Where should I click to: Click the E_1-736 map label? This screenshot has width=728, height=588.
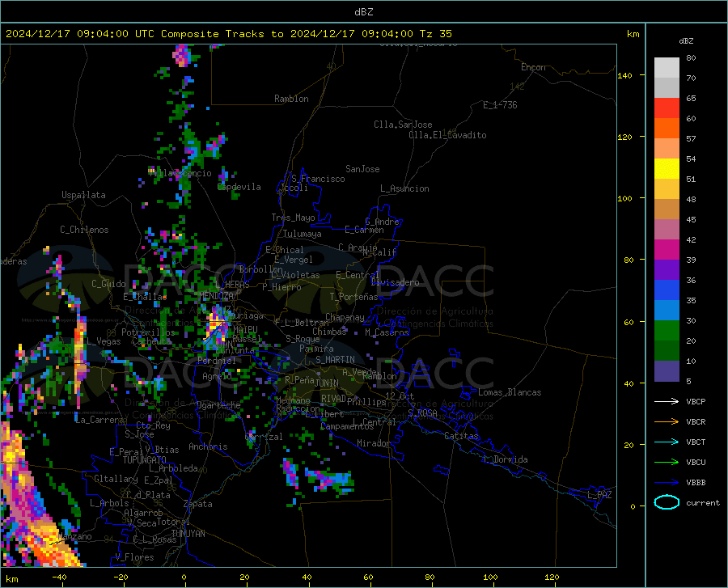(500, 105)
